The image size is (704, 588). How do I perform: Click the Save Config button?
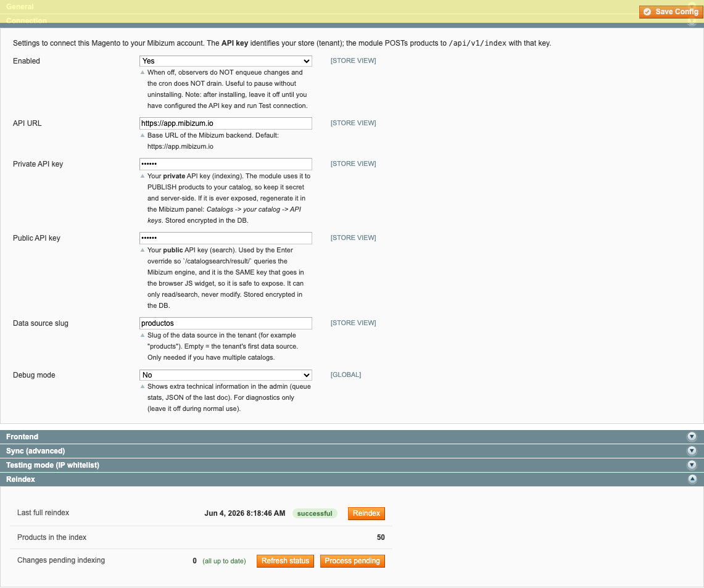tap(671, 12)
